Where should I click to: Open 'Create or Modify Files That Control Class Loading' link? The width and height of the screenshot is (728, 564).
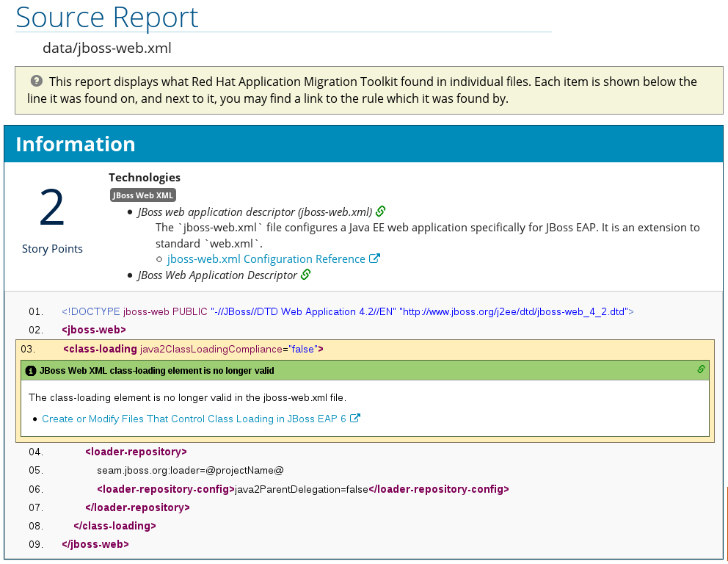[x=194, y=419]
